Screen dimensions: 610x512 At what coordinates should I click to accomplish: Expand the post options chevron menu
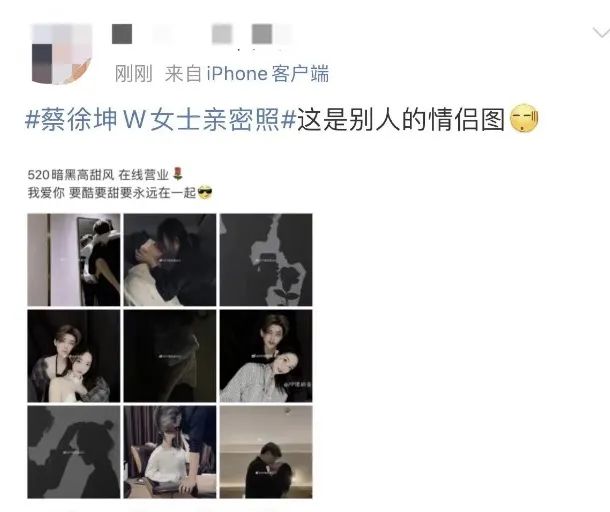[601, 33]
